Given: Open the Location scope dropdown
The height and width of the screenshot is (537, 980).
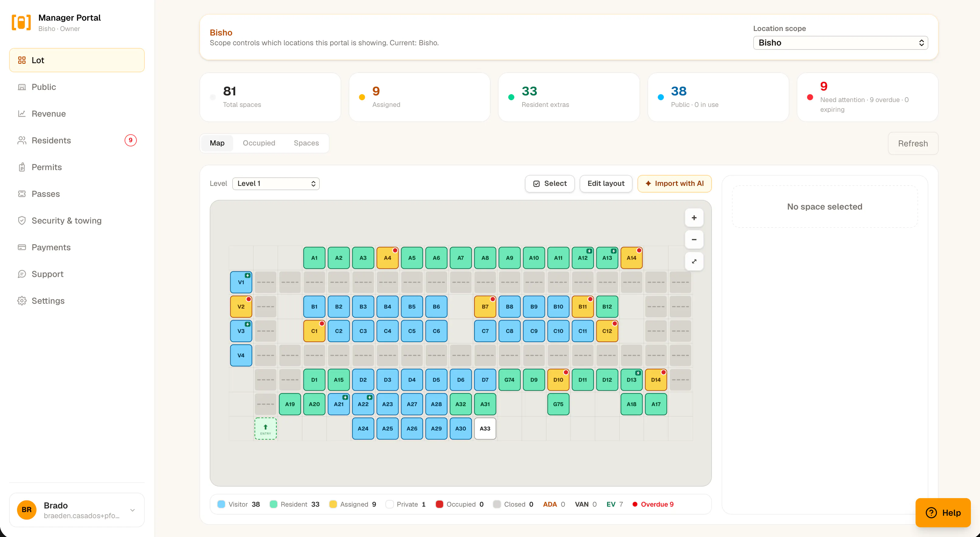Looking at the screenshot, I should click(x=840, y=43).
